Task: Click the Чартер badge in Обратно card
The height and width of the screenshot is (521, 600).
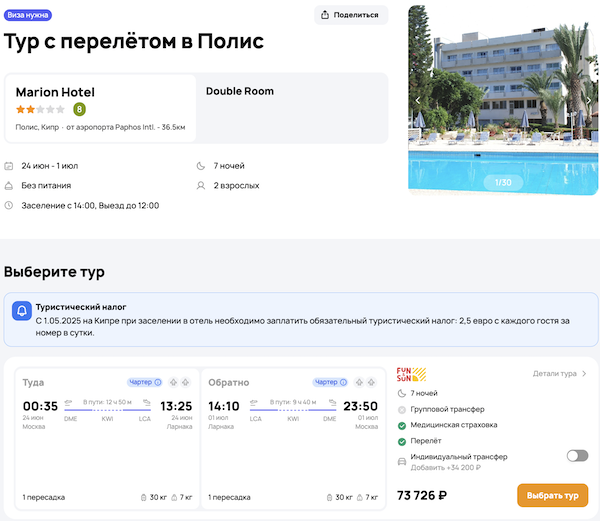Action: (331, 382)
